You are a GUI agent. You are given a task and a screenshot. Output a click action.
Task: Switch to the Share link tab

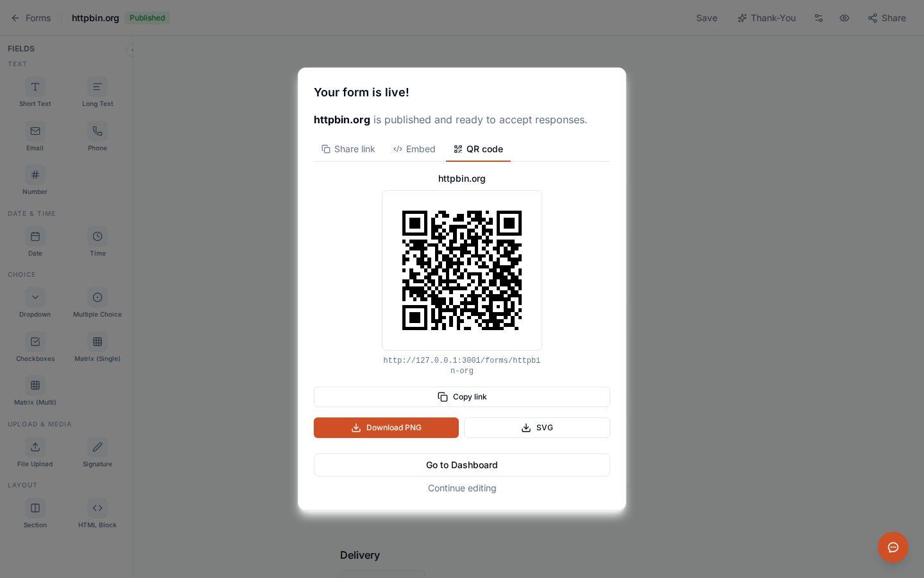tap(348, 149)
